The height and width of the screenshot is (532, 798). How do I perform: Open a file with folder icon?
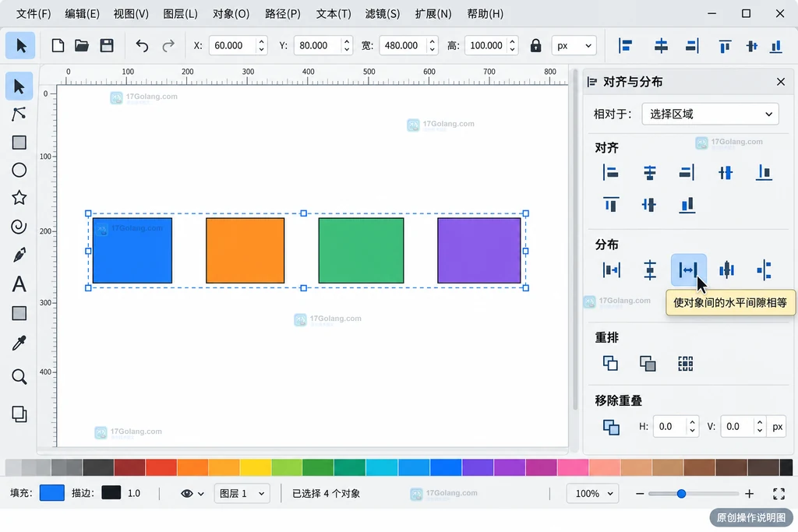[82, 45]
